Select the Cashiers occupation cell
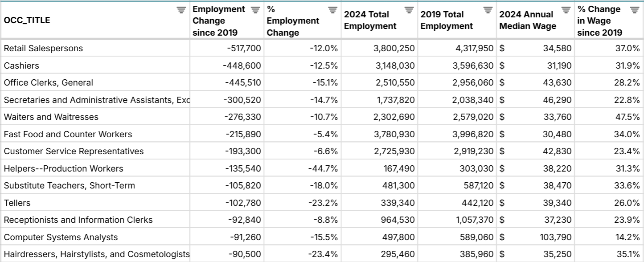Screen dimensions: 644x262 (x=21, y=65)
